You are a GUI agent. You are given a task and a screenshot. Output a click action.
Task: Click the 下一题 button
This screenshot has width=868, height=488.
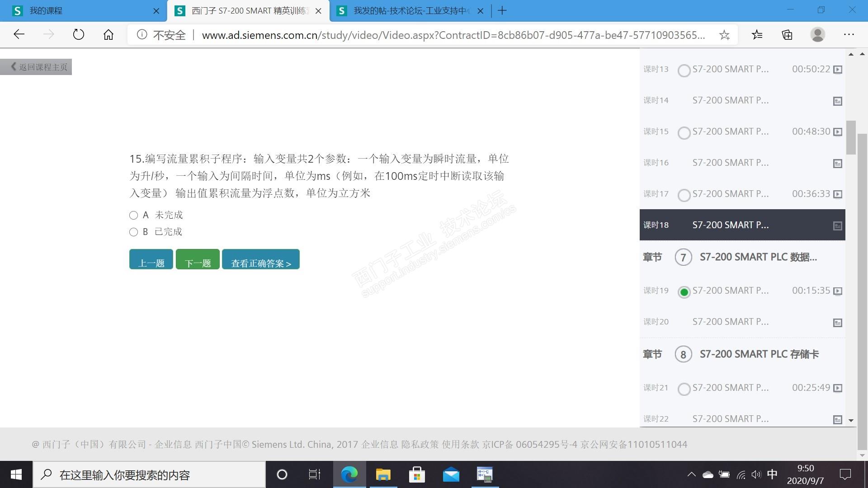198,259
